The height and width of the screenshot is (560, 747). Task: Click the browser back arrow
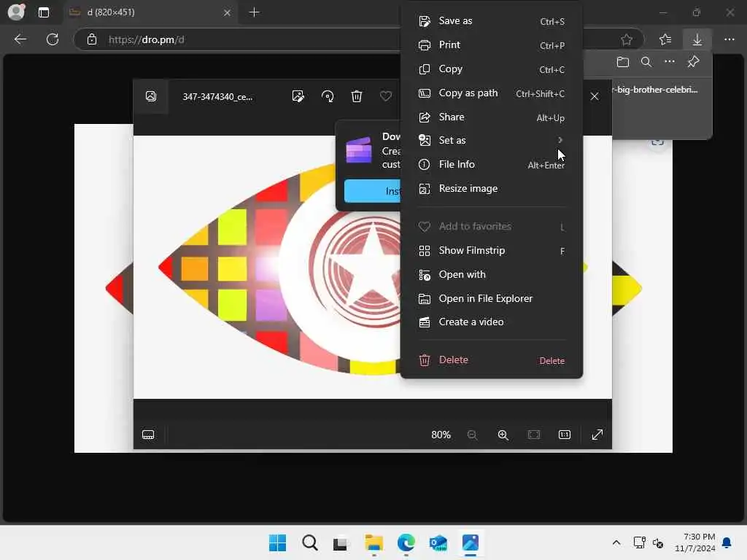pyautogui.click(x=20, y=39)
